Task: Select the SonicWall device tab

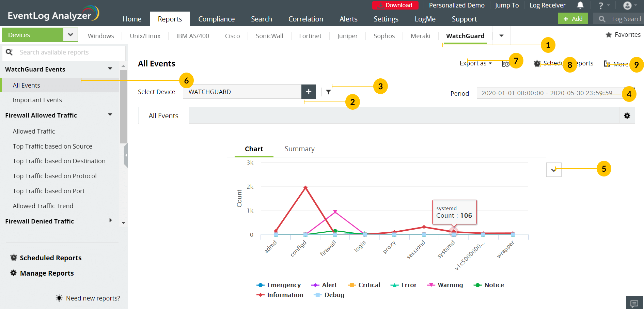Action: click(269, 36)
